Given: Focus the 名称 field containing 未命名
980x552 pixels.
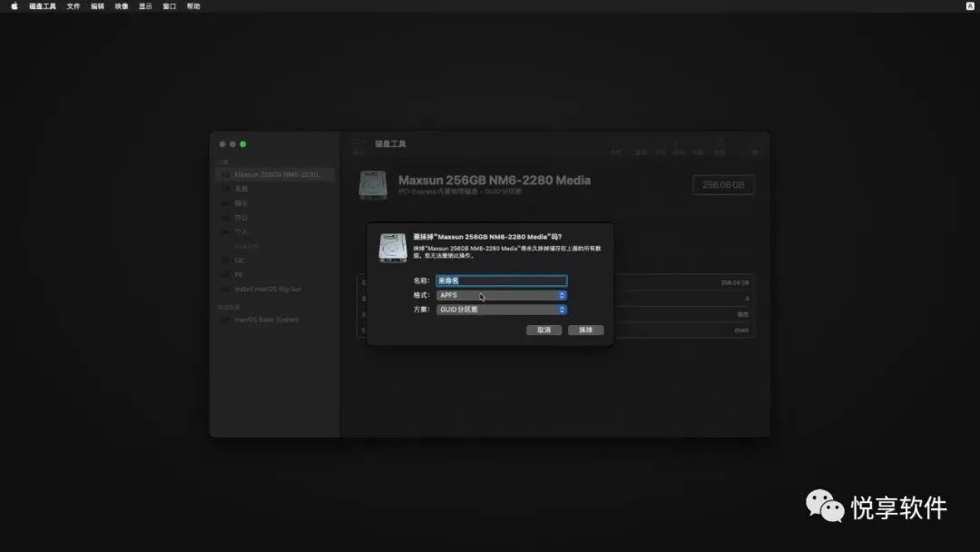Looking at the screenshot, I should (501, 281).
